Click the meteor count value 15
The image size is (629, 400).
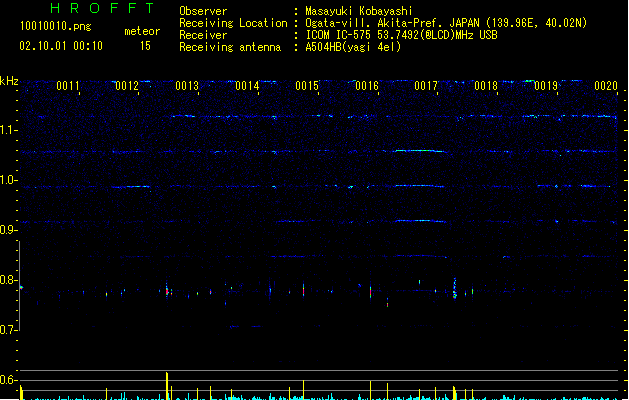tap(145, 46)
